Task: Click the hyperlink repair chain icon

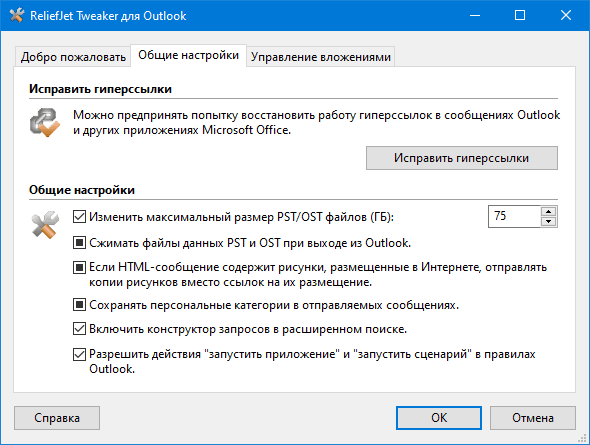Action: tap(45, 122)
